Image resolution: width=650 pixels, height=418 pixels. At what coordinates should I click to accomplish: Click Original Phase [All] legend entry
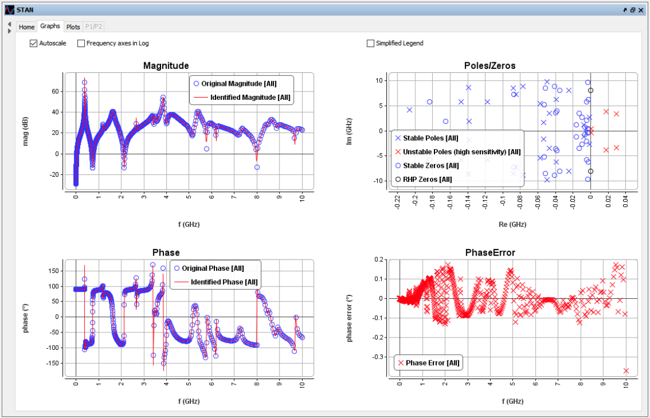209,268
